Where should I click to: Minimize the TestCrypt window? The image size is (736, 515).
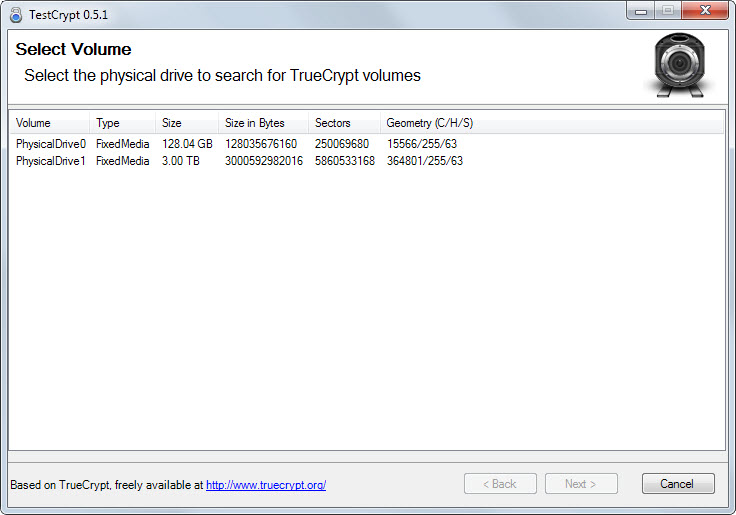pos(641,11)
